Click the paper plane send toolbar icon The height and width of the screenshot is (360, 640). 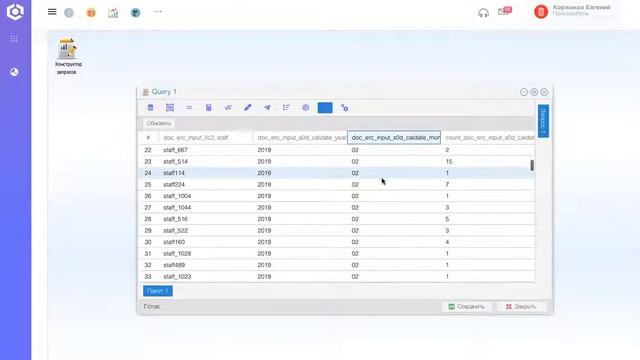[267, 108]
